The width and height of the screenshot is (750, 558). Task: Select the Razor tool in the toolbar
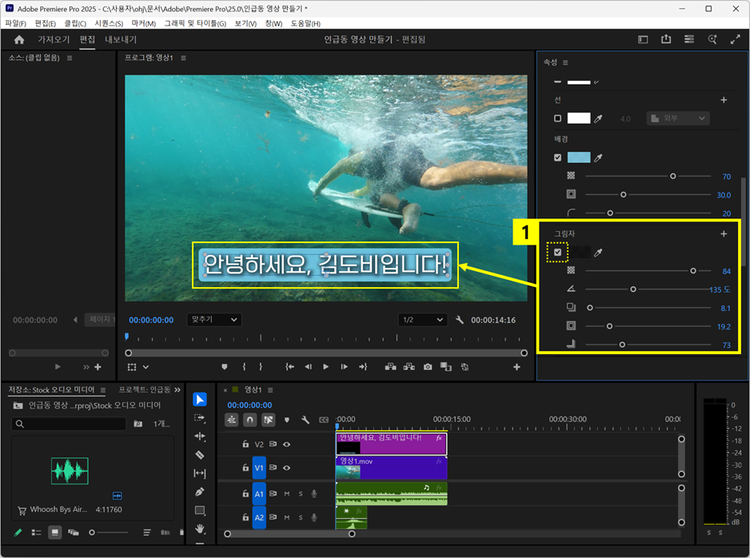200,455
